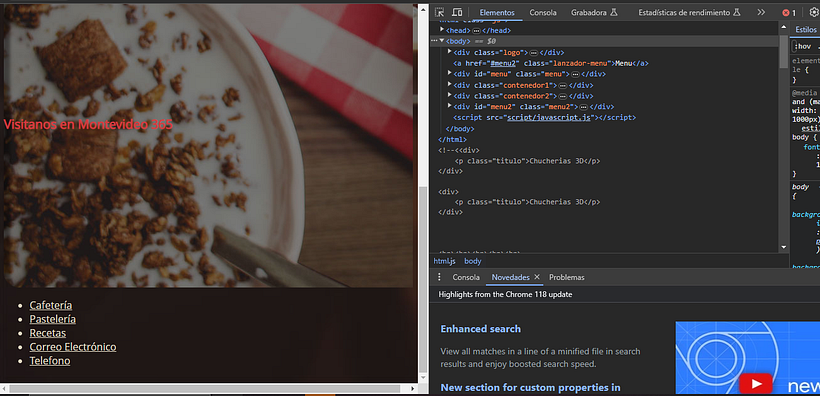Select the Novedades drawer tab
Image resolution: width=820 pixels, height=396 pixels.
click(510, 277)
